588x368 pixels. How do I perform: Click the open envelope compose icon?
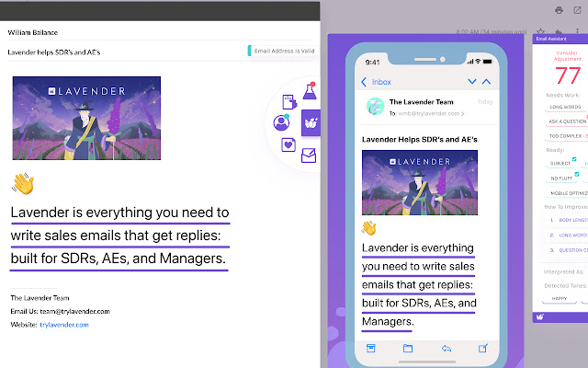[x=309, y=155]
